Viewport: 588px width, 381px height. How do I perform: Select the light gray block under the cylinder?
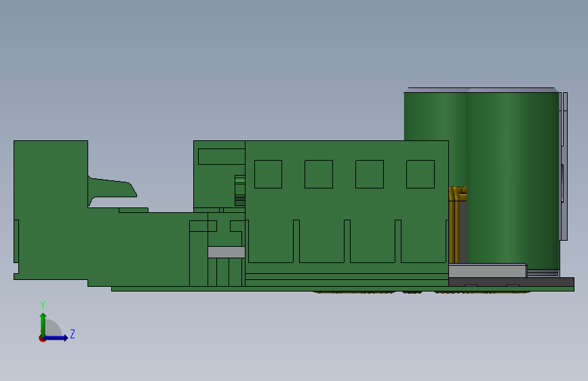click(488, 270)
